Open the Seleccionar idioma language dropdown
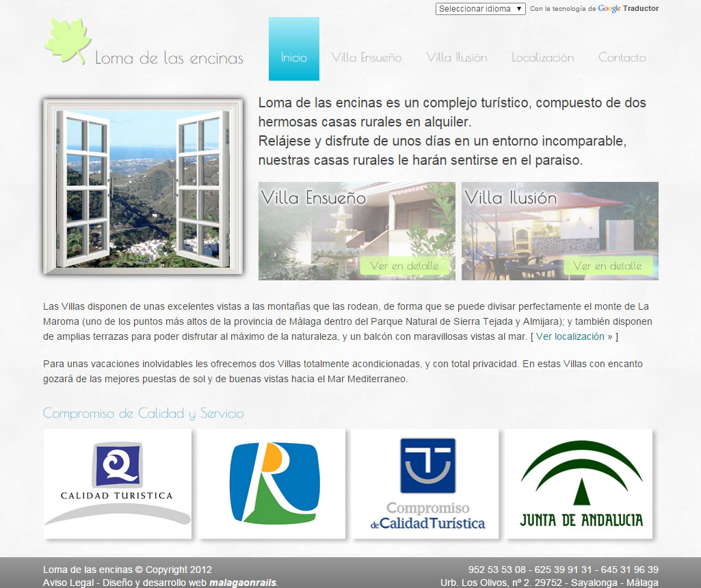 click(480, 8)
